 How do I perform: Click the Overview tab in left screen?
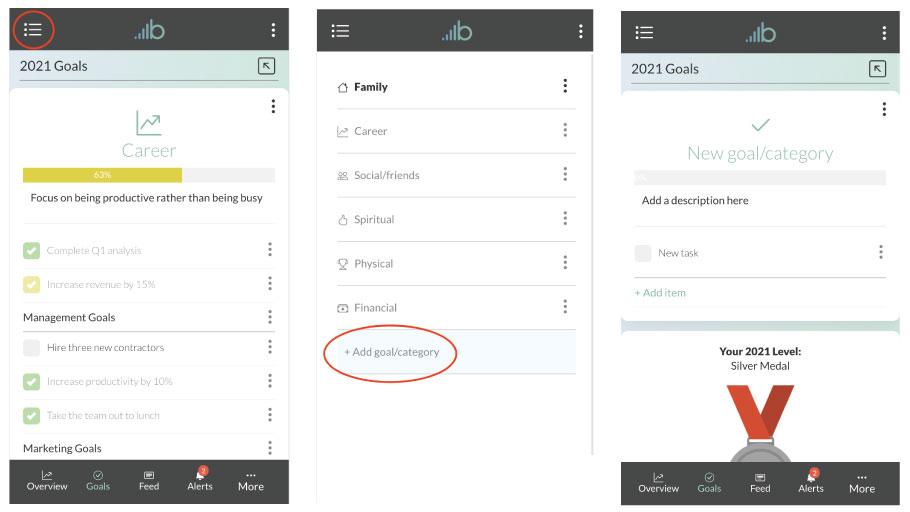[x=47, y=480]
